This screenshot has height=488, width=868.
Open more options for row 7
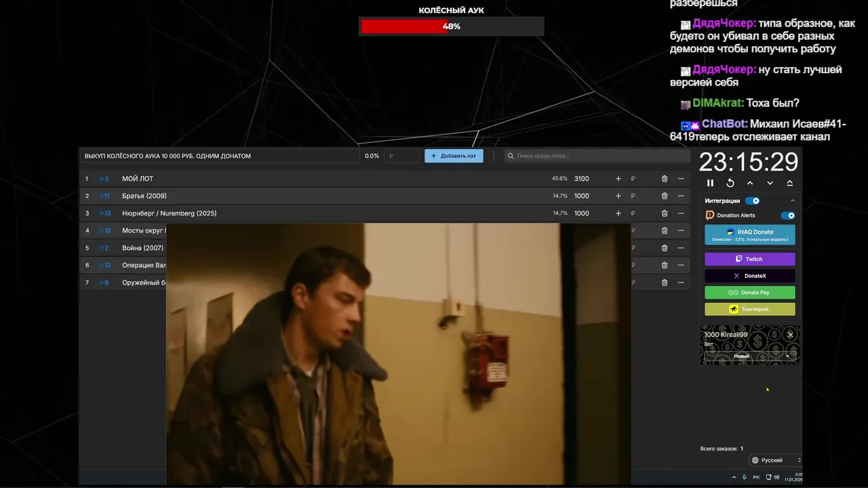[681, 283]
